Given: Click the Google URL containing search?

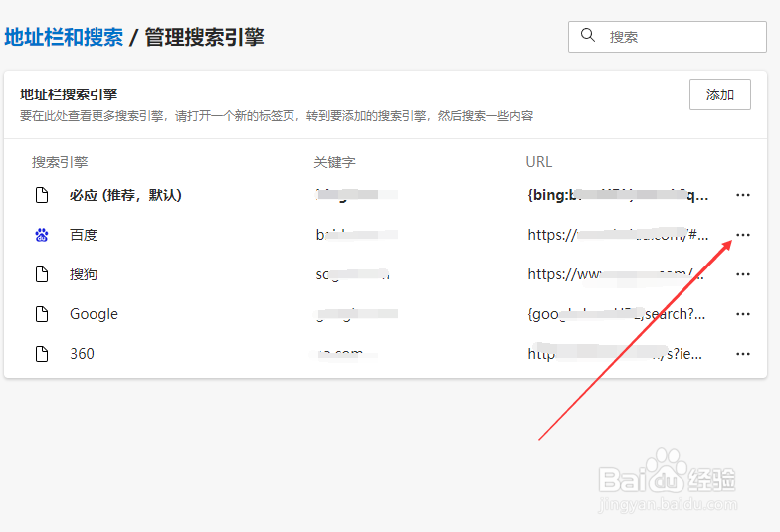Looking at the screenshot, I should [617, 314].
